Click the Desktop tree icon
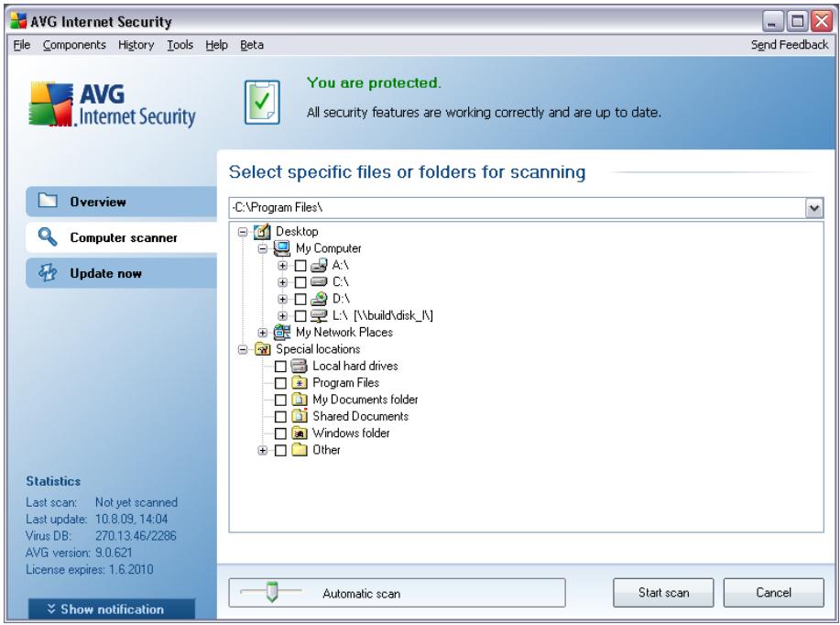 262,232
